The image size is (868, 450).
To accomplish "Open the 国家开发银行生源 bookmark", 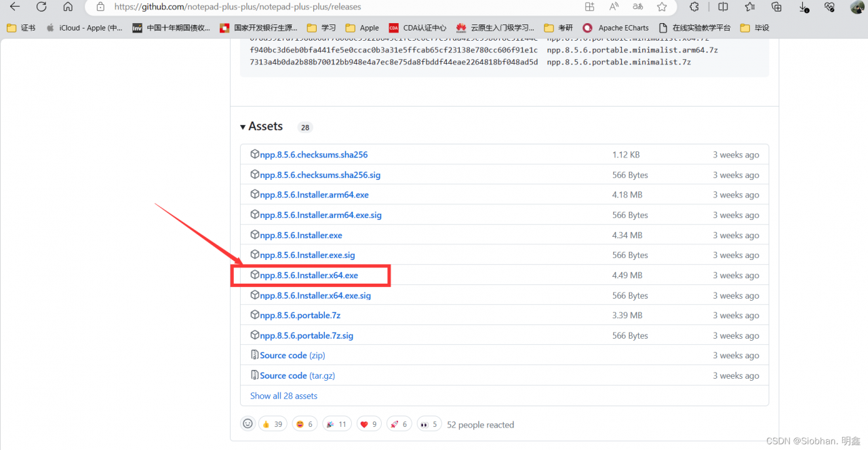I will tap(258, 28).
